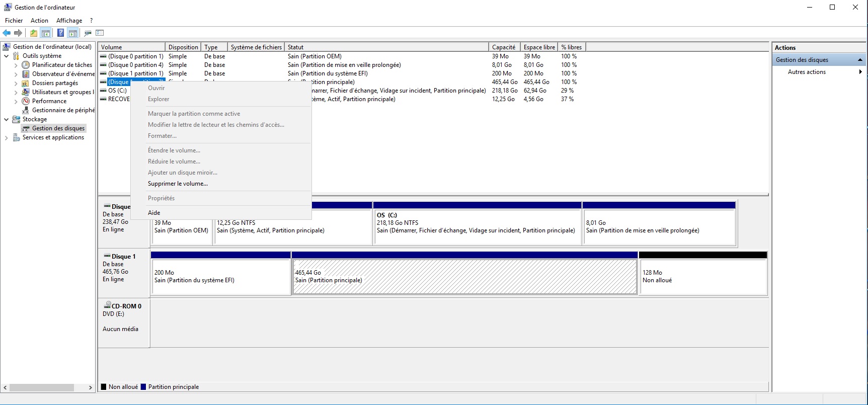Click the clock icon of Planificateur de tâches

[26, 65]
